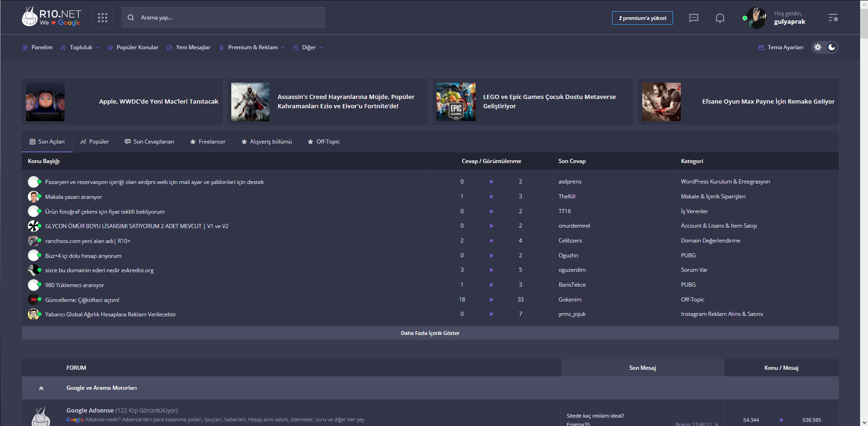The width and height of the screenshot is (868, 426).
Task: Click the Arama yap search field
Action: [223, 18]
